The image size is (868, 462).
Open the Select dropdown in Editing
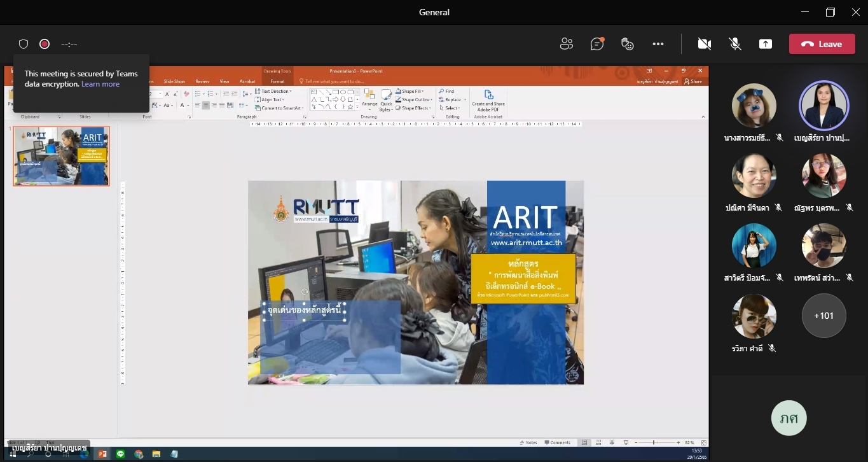(451, 108)
